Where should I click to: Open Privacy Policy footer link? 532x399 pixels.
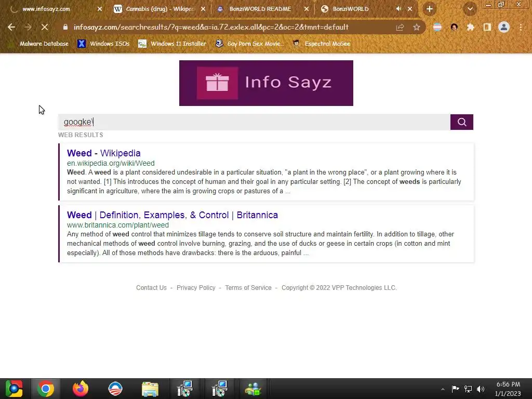196,288
